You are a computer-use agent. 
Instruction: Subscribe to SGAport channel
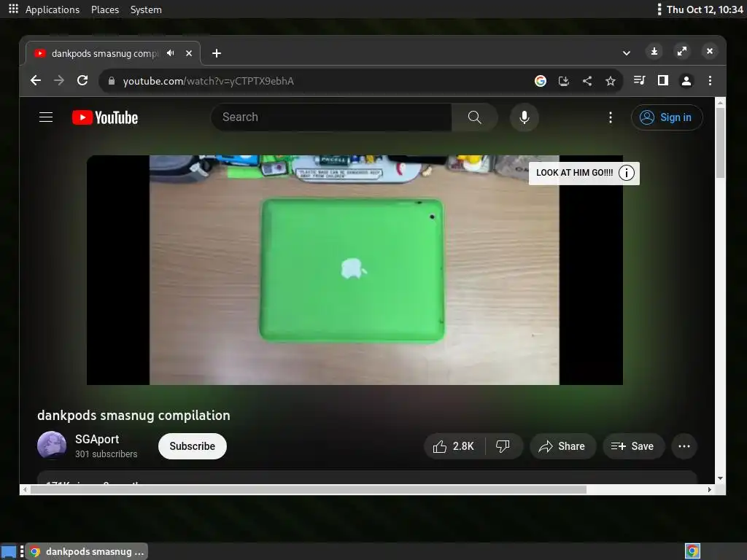pyautogui.click(x=193, y=446)
